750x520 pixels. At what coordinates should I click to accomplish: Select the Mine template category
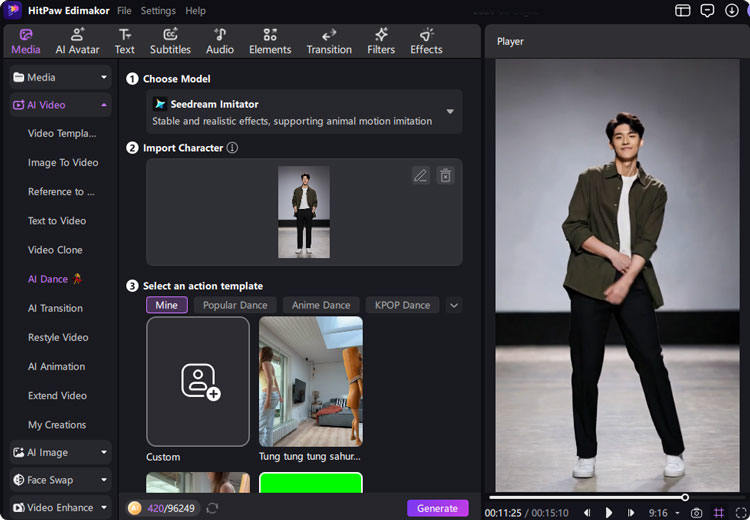coord(166,305)
